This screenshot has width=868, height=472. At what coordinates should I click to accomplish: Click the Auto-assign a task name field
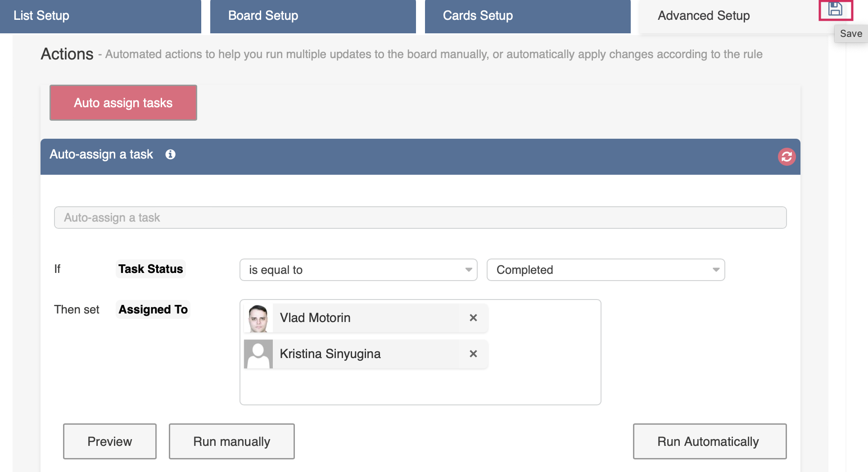pos(420,218)
